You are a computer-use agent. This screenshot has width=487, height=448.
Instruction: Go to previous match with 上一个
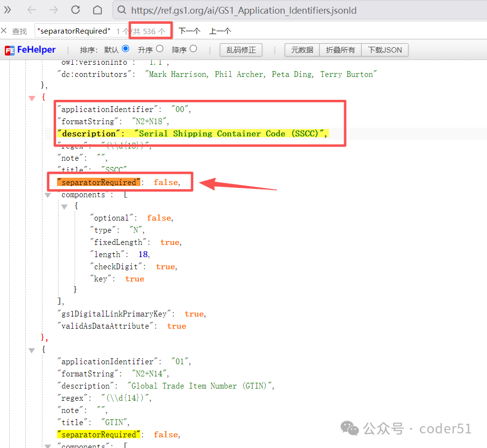(x=220, y=31)
